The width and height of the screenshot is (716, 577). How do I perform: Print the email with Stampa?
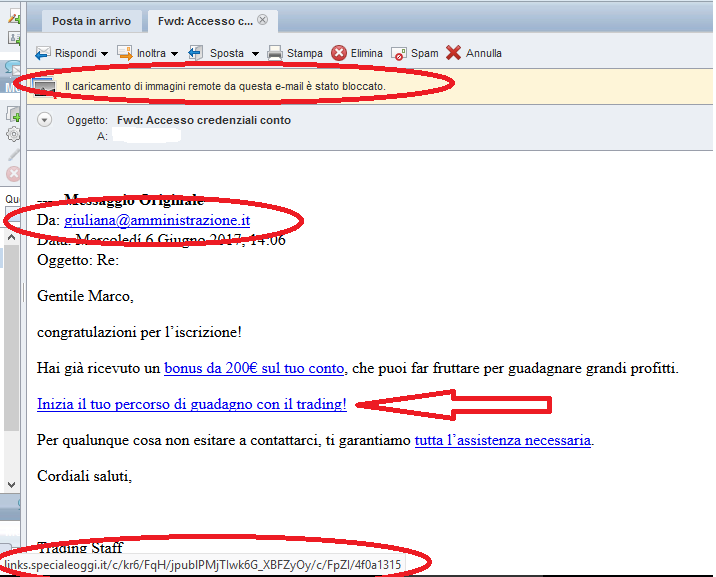tap(295, 53)
